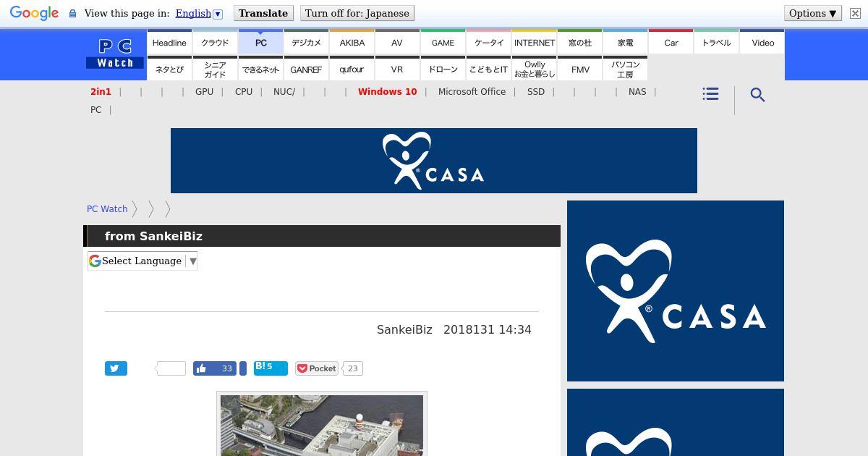This screenshot has width=868, height=456.
Task: Click the Hatena B! bookmark button
Action: pyautogui.click(x=271, y=368)
